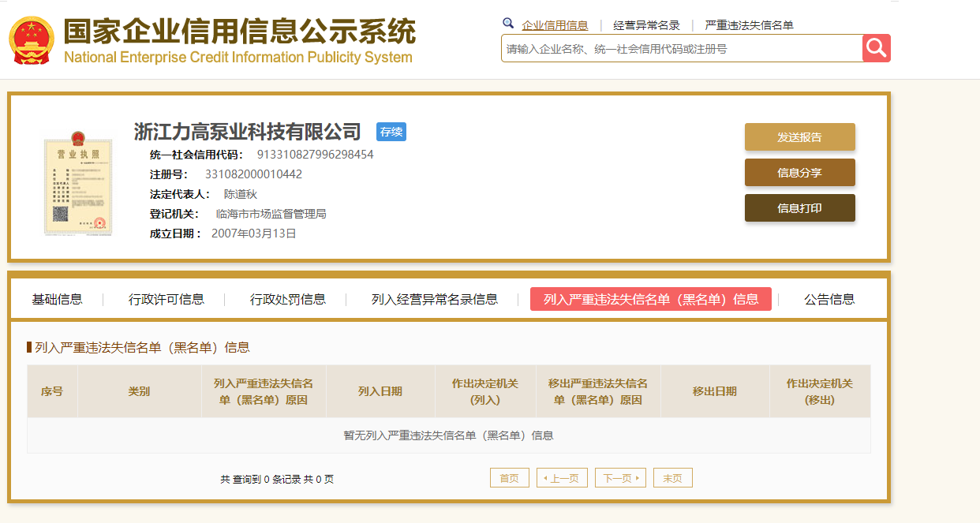The image size is (980, 523).
Task: Click the 发送报告 button
Action: click(800, 136)
